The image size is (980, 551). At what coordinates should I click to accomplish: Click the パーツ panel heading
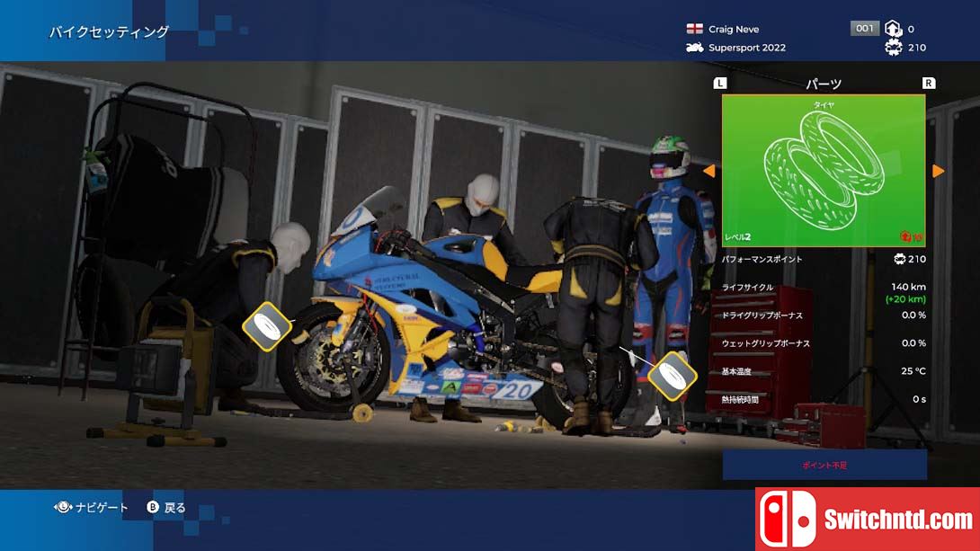click(x=824, y=84)
